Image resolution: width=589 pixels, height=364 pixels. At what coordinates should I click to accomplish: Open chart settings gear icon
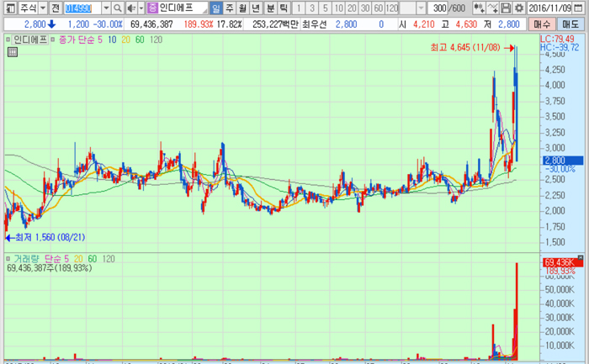(518, 8)
